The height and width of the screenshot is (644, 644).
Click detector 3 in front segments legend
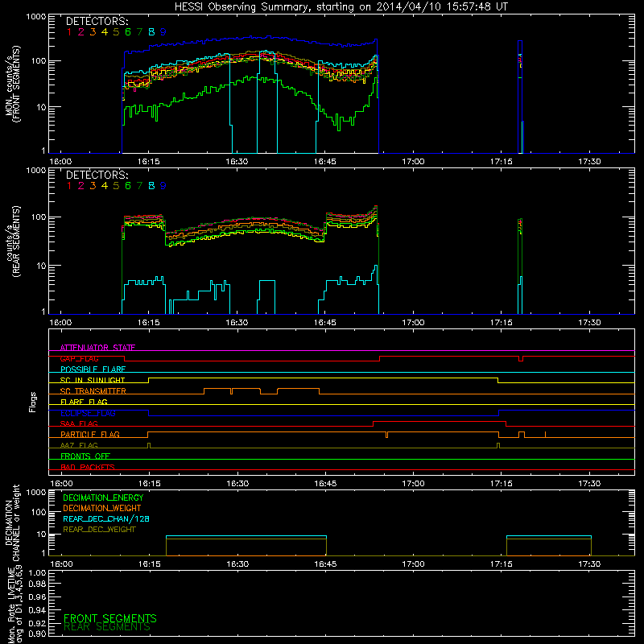93,32
